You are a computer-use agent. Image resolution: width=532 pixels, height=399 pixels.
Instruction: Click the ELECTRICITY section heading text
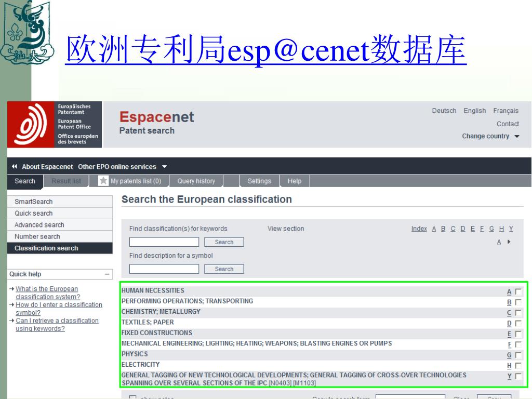click(x=140, y=364)
